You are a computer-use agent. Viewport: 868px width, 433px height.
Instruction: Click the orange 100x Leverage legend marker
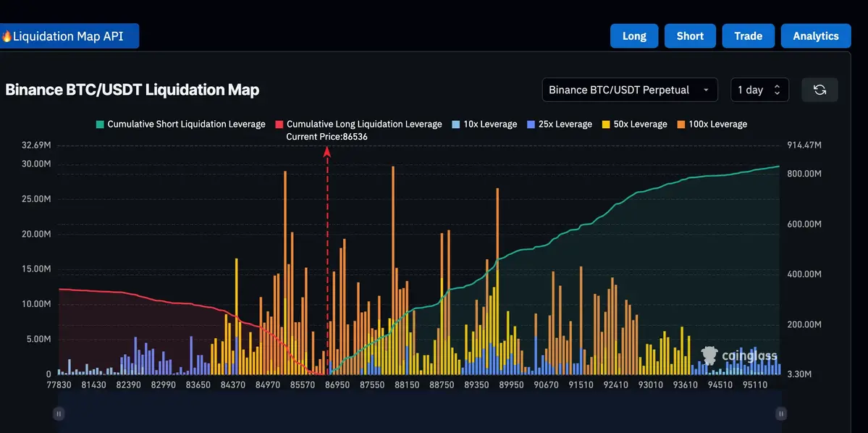[681, 124]
